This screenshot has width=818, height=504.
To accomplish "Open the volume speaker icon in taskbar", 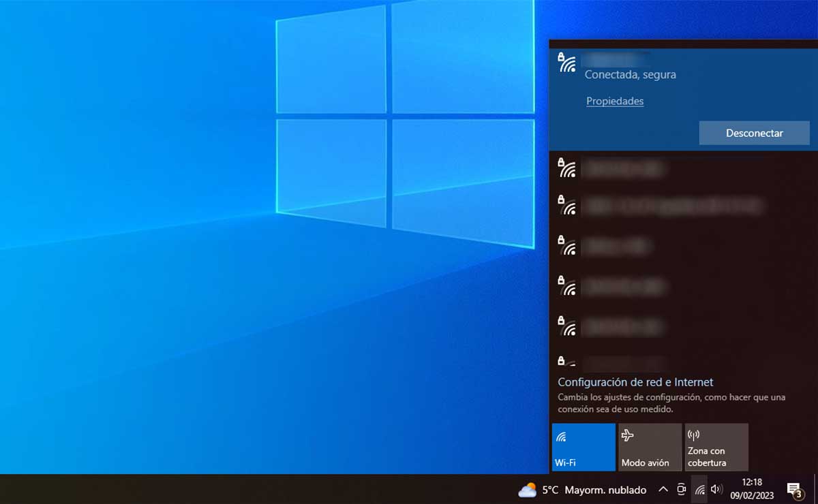I will (716, 489).
